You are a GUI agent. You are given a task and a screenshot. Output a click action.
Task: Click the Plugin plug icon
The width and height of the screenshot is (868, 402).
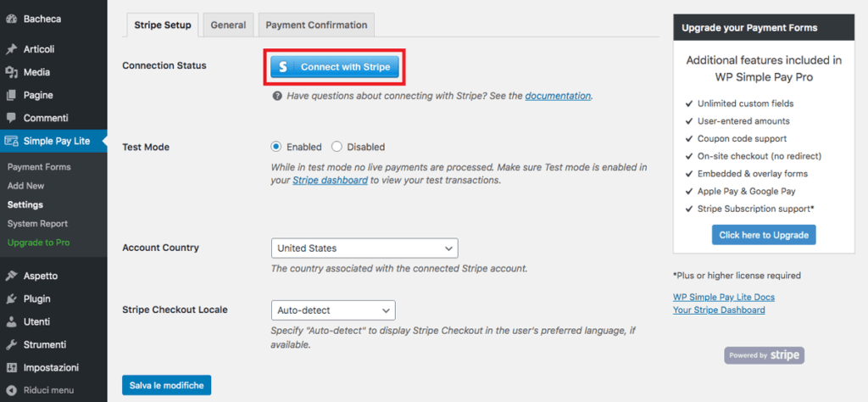click(10, 299)
